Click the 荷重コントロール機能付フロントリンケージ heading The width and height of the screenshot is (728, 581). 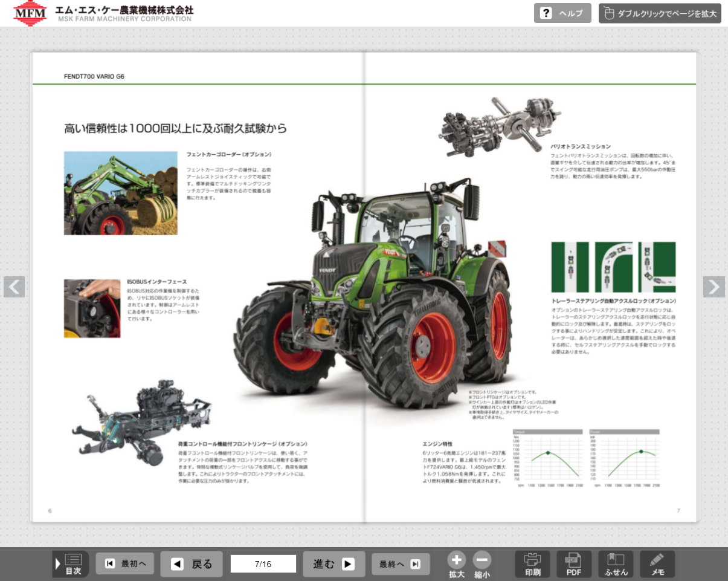243,444
